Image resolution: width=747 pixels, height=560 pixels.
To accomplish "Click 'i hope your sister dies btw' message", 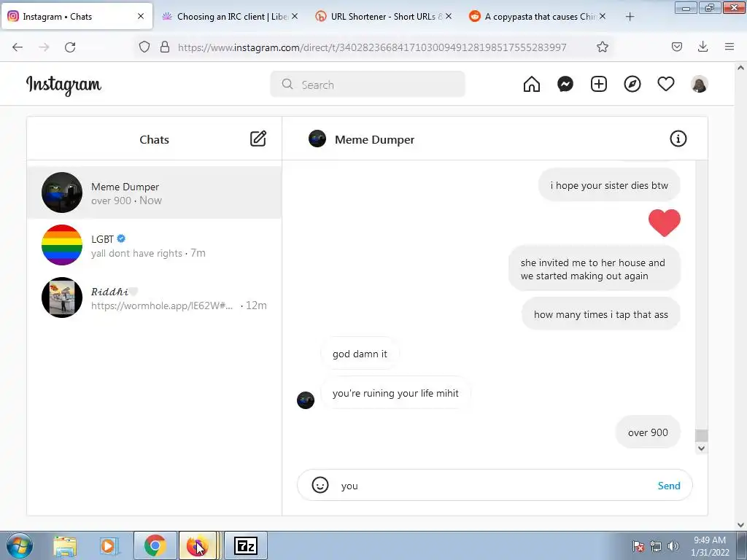I will pyautogui.click(x=609, y=185).
